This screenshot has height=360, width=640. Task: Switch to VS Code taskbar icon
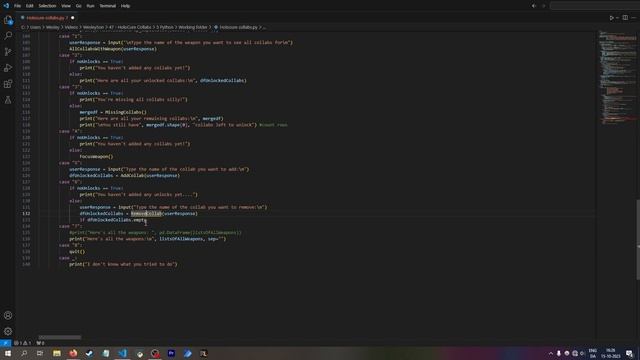point(122,353)
